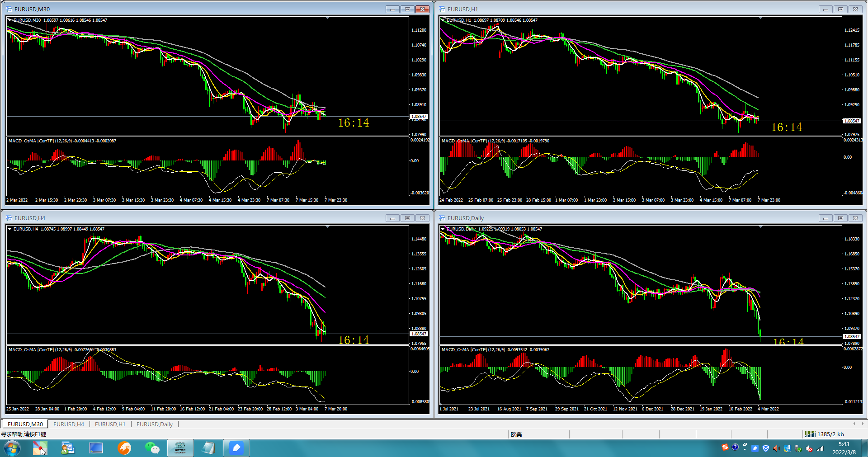868x457 pixels.
Task: Click the chart shift marker in M30 chart
Action: tap(328, 18)
